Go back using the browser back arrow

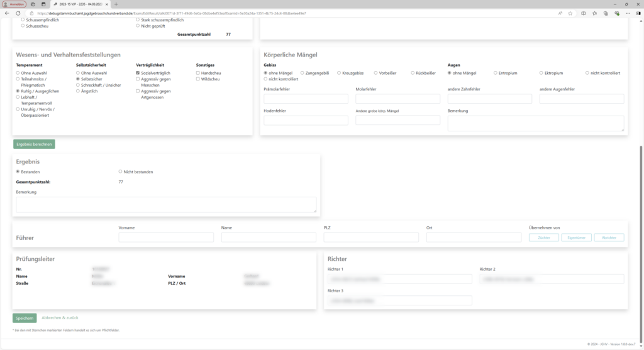click(7, 13)
